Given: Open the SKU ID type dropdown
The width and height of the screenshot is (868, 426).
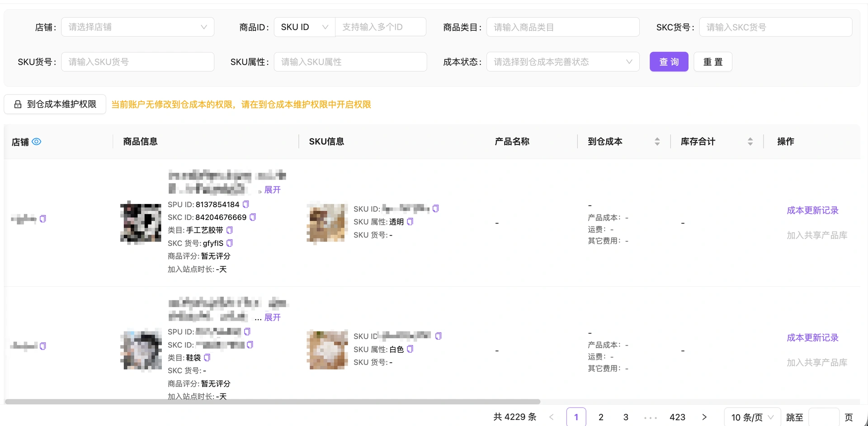Looking at the screenshot, I should [304, 27].
